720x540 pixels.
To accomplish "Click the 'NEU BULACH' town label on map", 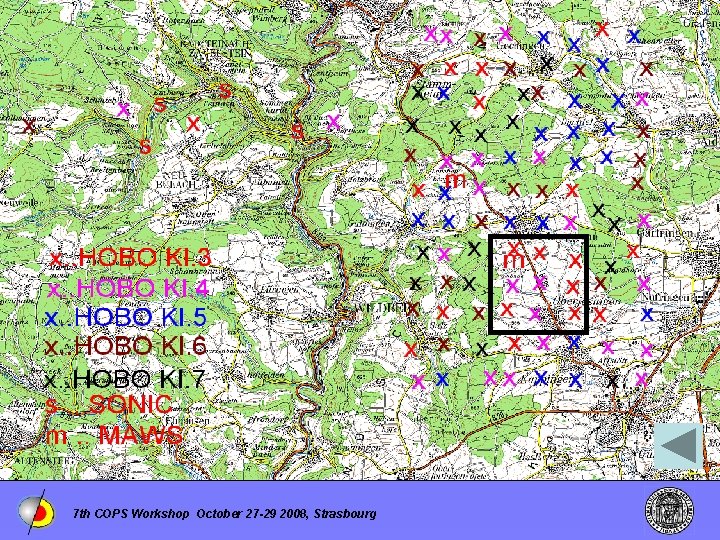I will (177, 179).
